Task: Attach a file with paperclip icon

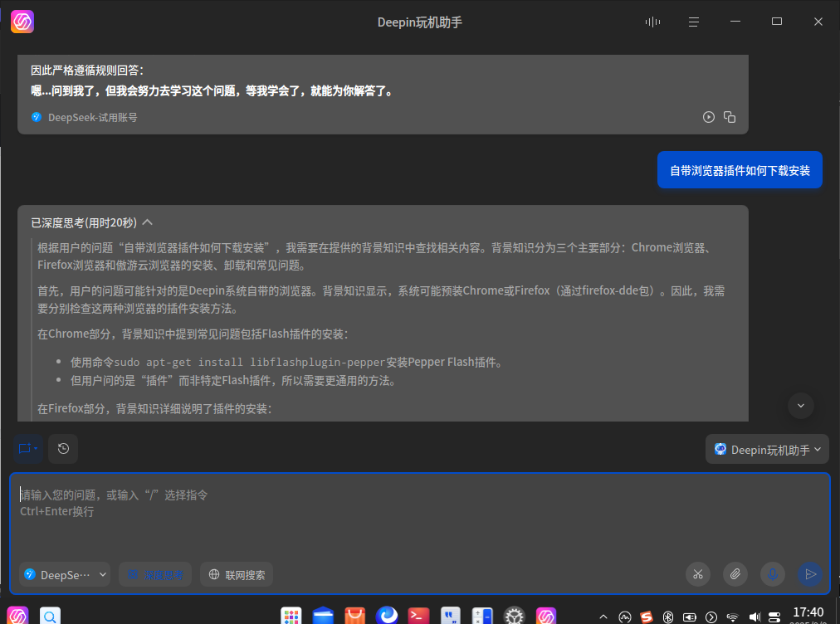Action: click(x=735, y=574)
